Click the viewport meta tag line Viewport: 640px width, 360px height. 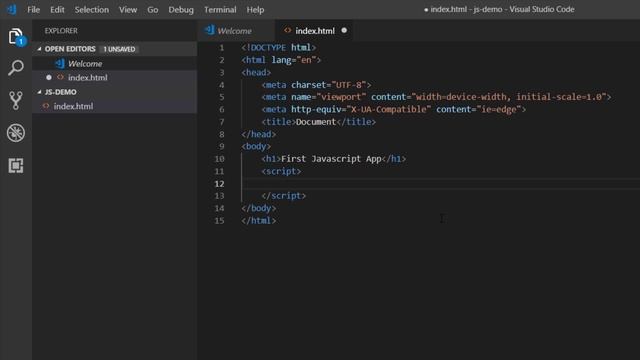click(x=436, y=97)
